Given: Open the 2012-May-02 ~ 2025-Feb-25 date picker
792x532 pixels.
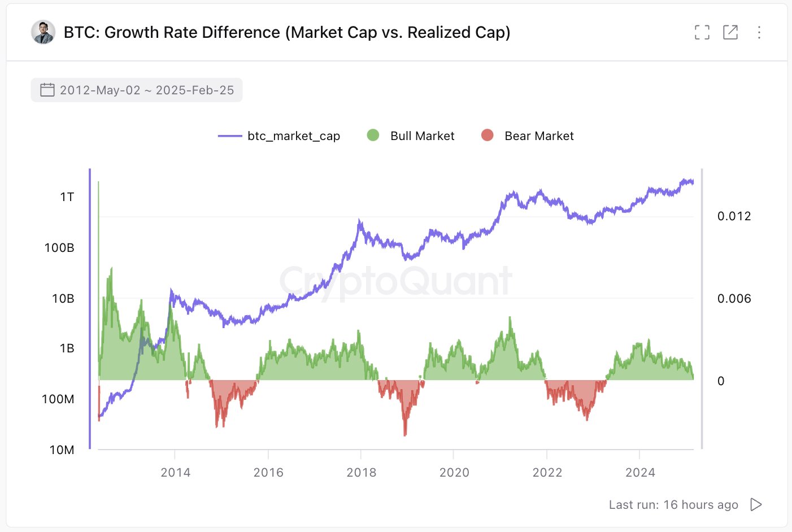Looking at the screenshot, I should coord(146,90).
